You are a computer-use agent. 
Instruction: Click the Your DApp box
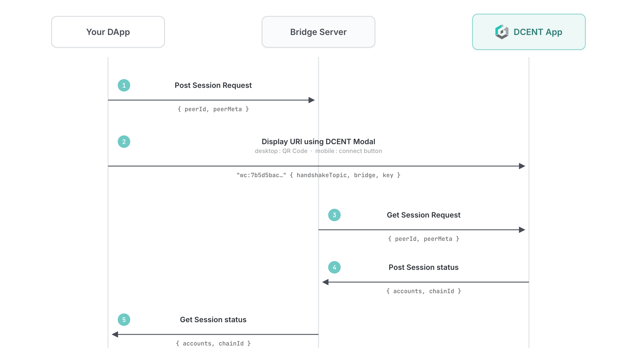108,32
